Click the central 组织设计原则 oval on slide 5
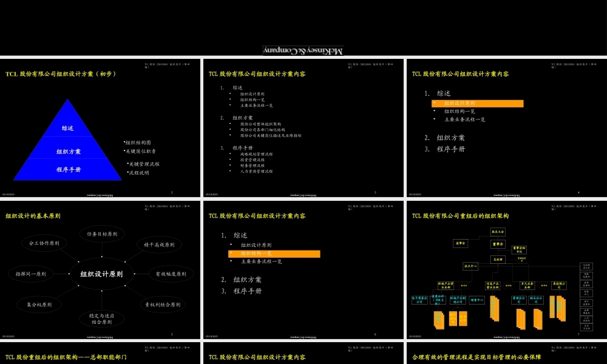607x364 pixels. [x=101, y=274]
